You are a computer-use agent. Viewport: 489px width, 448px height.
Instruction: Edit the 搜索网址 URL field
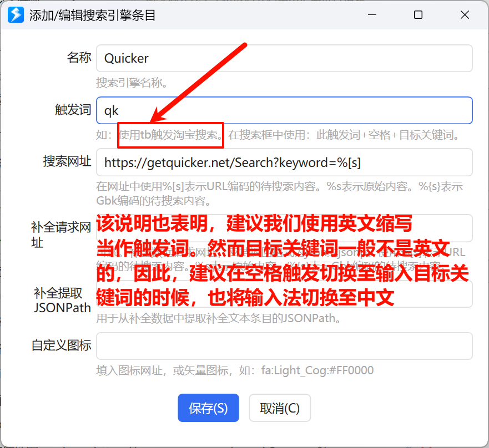click(x=284, y=162)
